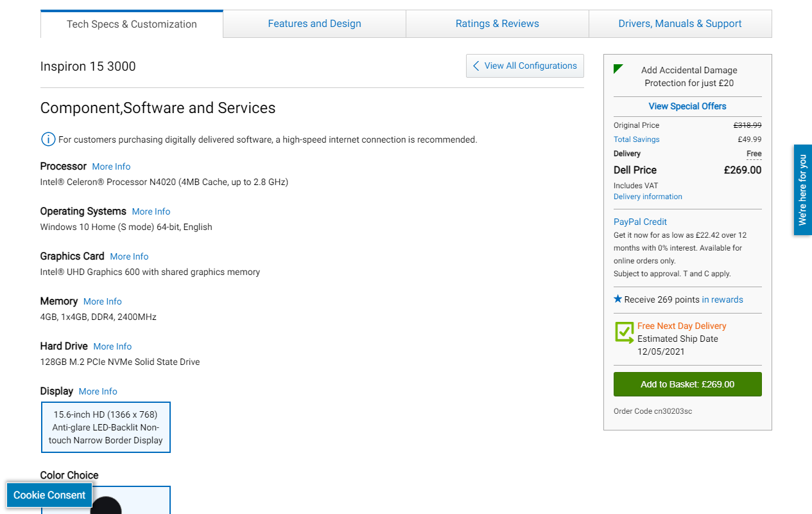Go back via View All Configurations button

524,66
